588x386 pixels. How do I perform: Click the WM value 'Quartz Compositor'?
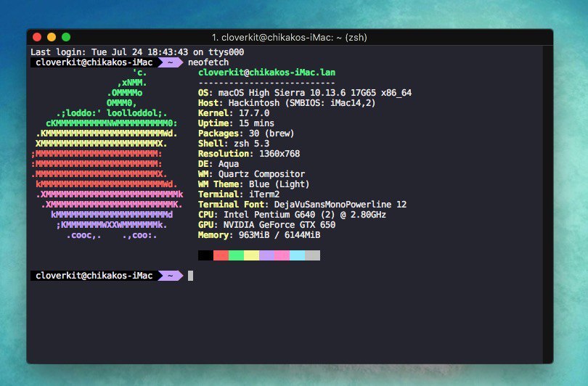click(x=261, y=174)
